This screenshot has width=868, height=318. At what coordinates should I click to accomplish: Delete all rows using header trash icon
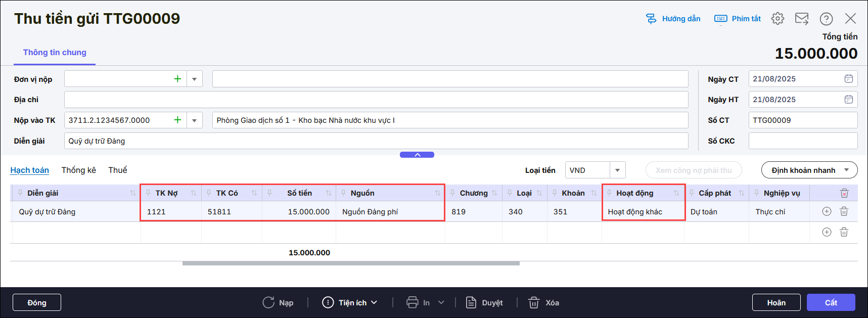pos(844,193)
